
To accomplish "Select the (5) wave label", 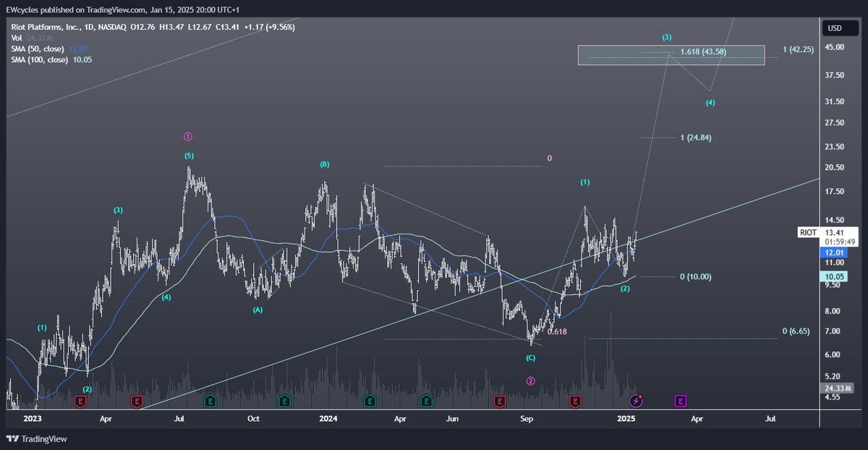I will point(188,156).
